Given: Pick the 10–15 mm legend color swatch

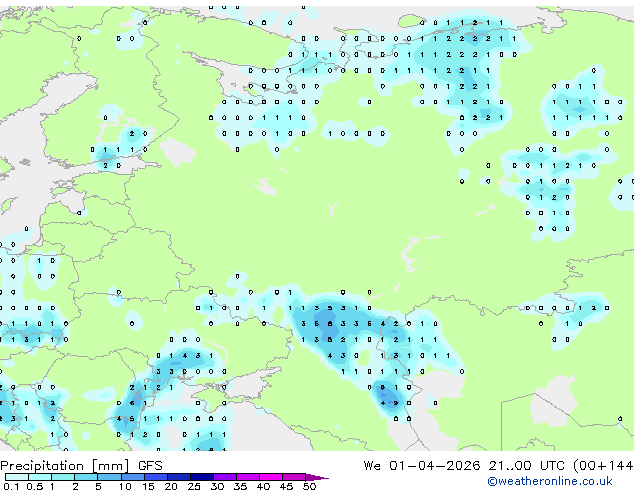Looking at the screenshot, I should click(x=133, y=477).
